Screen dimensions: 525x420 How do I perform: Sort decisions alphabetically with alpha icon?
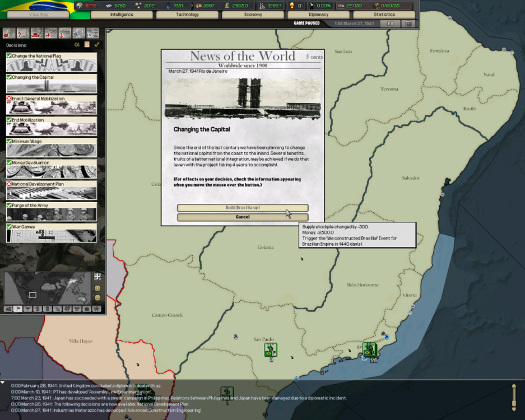(77, 44)
